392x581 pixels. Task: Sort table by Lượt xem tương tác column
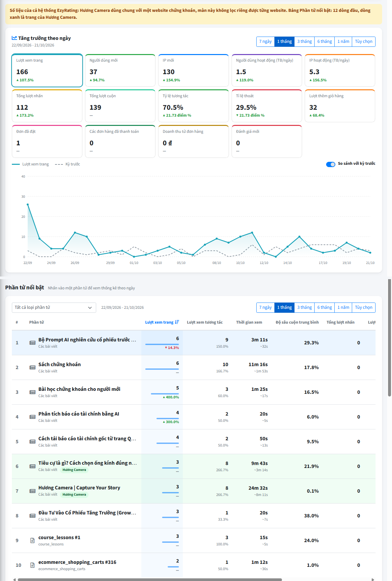205,322
